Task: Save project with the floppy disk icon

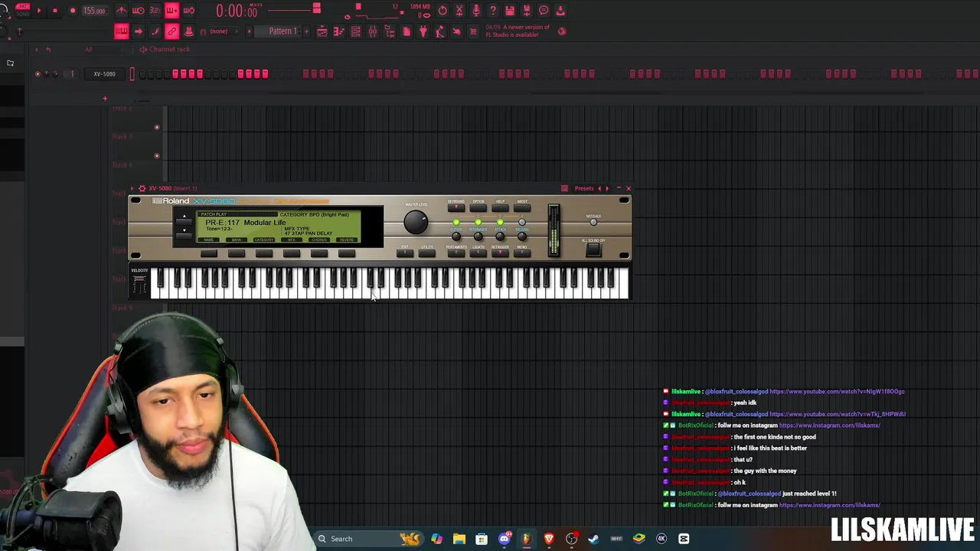Action: 510,11
